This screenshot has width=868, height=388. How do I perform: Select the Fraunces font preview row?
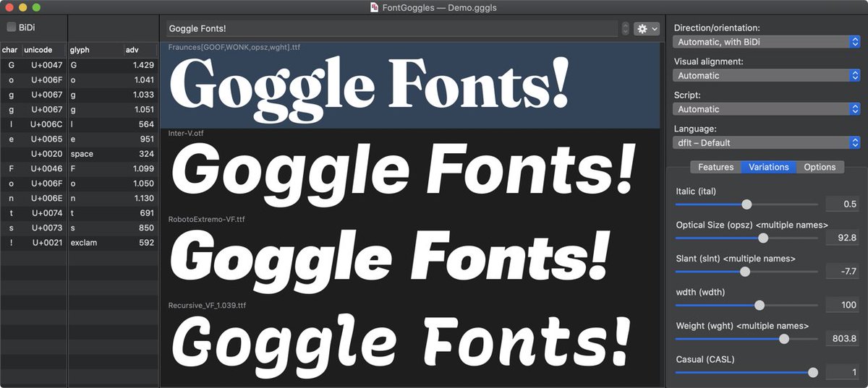pos(409,85)
